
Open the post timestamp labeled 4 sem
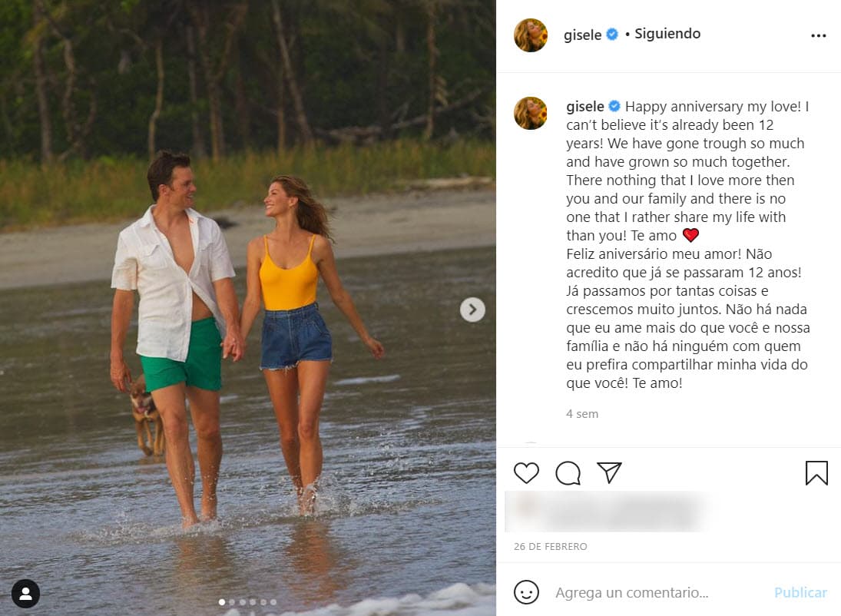click(581, 413)
